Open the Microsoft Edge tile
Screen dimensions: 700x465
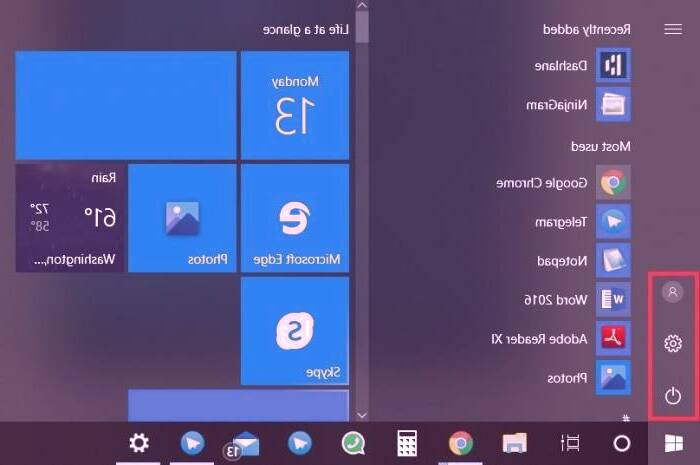[295, 218]
